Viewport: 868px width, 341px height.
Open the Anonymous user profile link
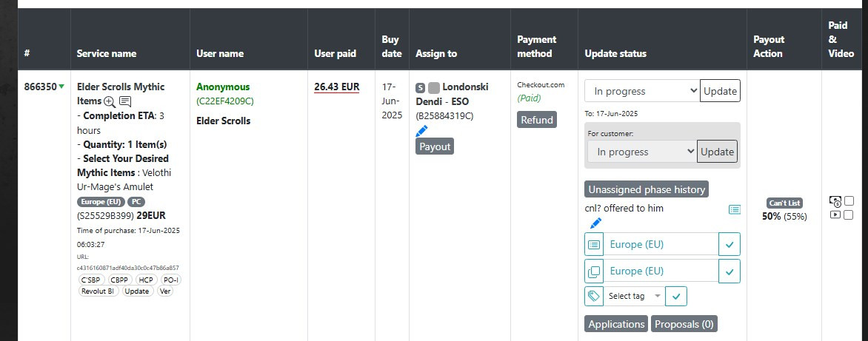223,87
